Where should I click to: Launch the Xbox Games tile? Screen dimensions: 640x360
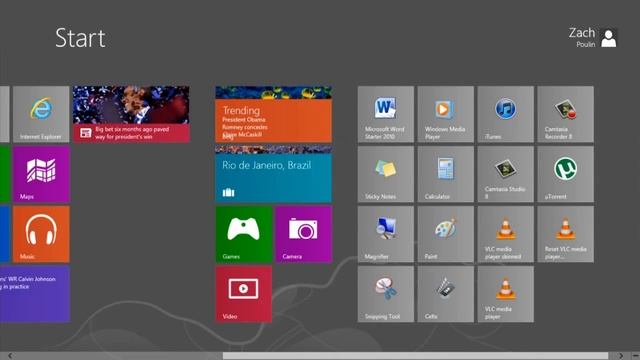coord(244,234)
